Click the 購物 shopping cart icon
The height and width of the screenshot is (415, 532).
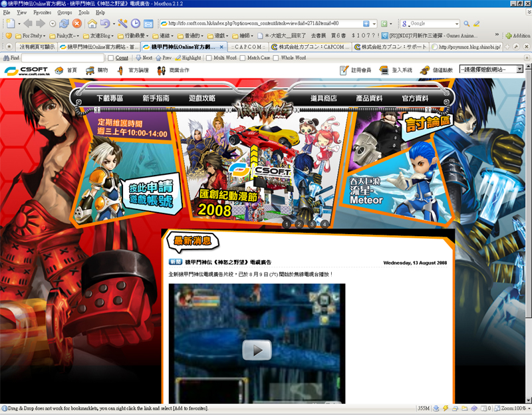pos(90,70)
